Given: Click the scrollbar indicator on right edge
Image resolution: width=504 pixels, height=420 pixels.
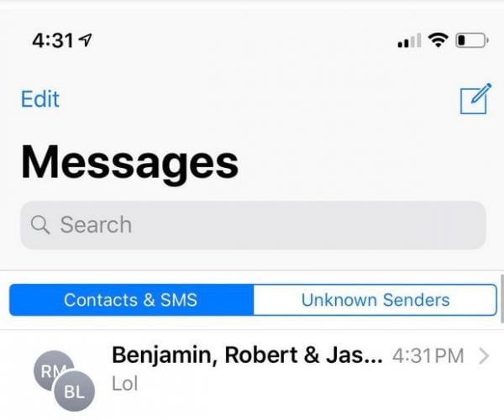Looking at the screenshot, I should (x=502, y=298).
